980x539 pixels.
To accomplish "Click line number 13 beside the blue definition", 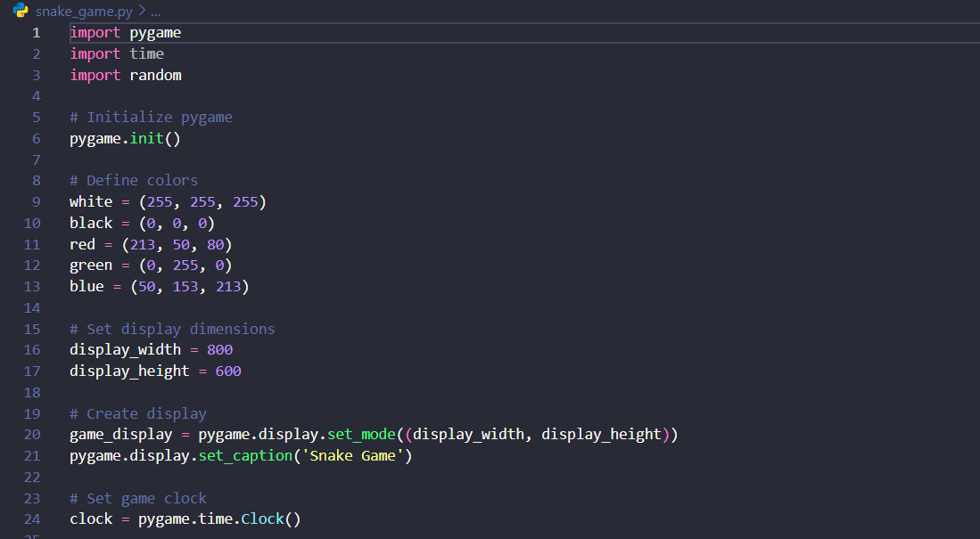I will [32, 286].
